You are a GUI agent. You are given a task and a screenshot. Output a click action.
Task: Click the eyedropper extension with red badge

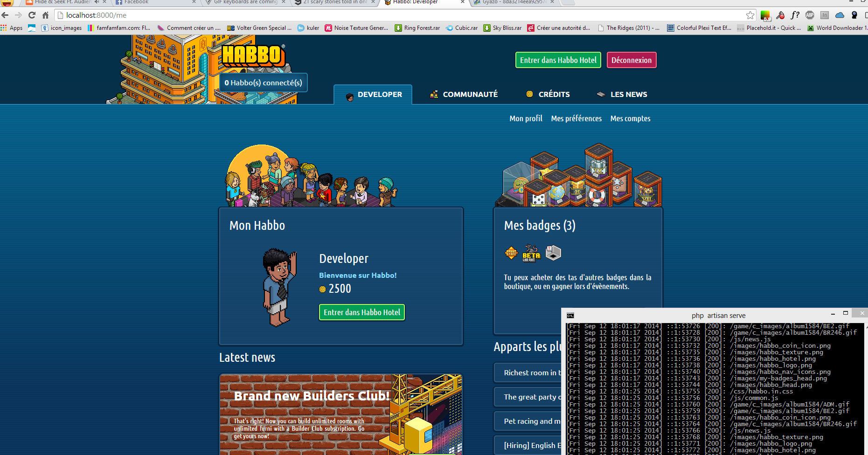click(x=780, y=15)
